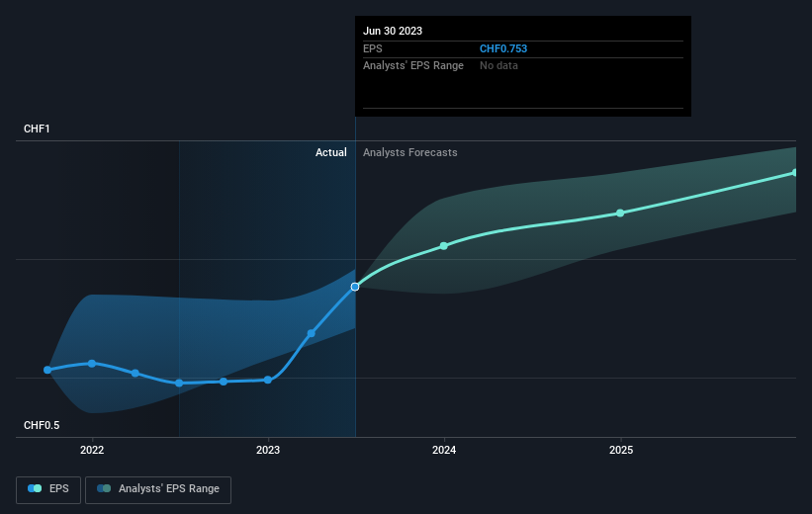Image resolution: width=812 pixels, height=514 pixels.
Task: Click the EPS legend color swatch
Action: point(35,488)
